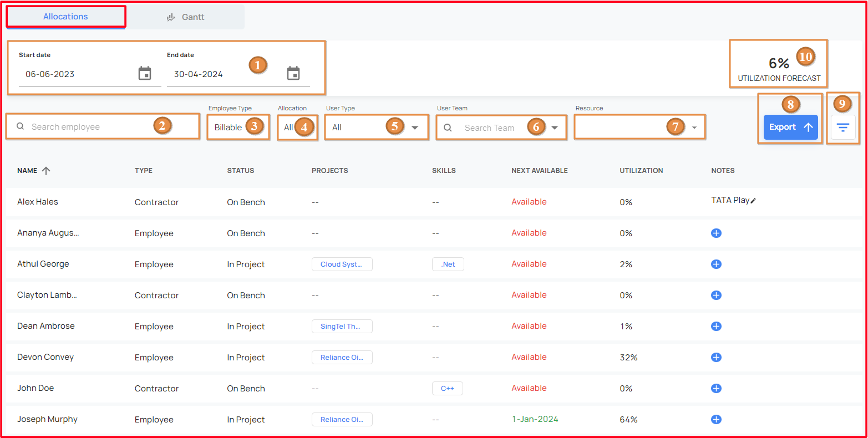Screen dimensions: 868x438
Task: Open the Reliance Oi… project tag for Devon Convey
Action: click(x=342, y=358)
